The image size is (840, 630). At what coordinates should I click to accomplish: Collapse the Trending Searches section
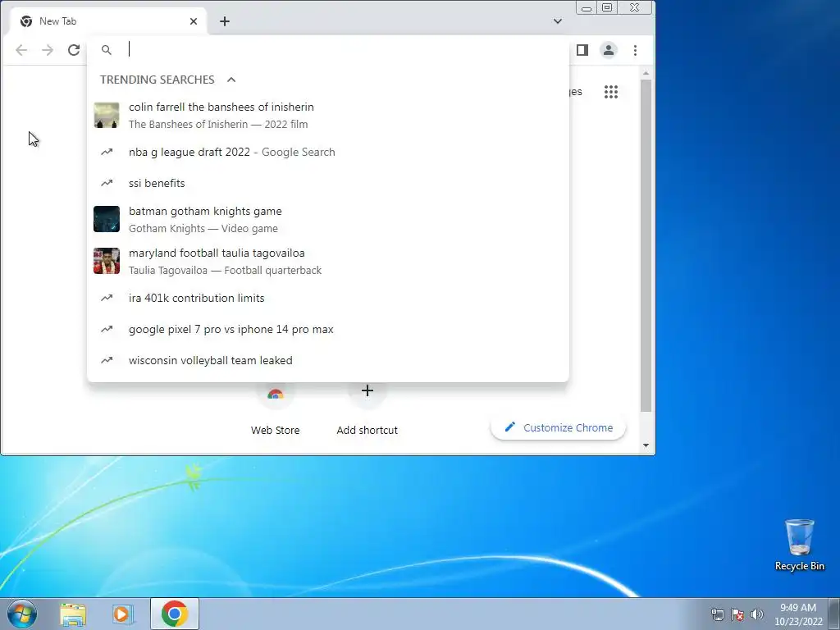click(231, 80)
